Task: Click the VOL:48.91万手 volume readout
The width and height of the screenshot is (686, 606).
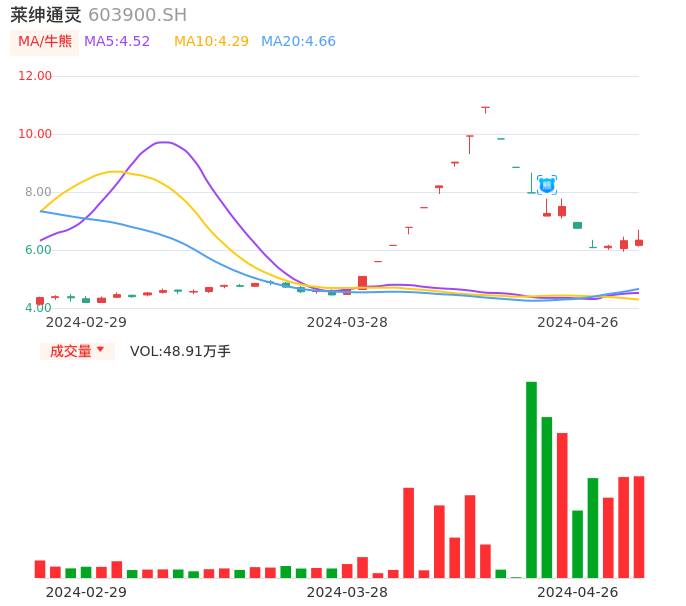Action: [x=180, y=351]
